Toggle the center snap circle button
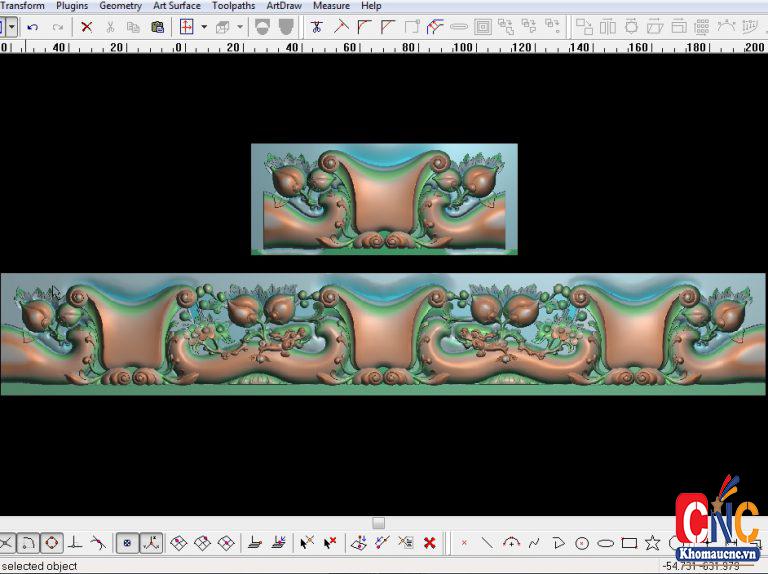The height and width of the screenshot is (574, 768). pyautogui.click(x=51, y=543)
